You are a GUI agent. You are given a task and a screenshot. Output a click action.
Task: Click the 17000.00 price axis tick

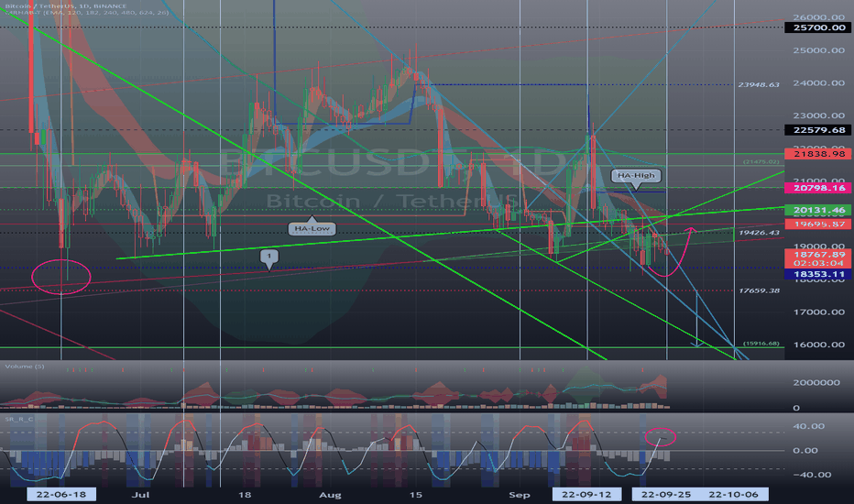click(x=818, y=312)
